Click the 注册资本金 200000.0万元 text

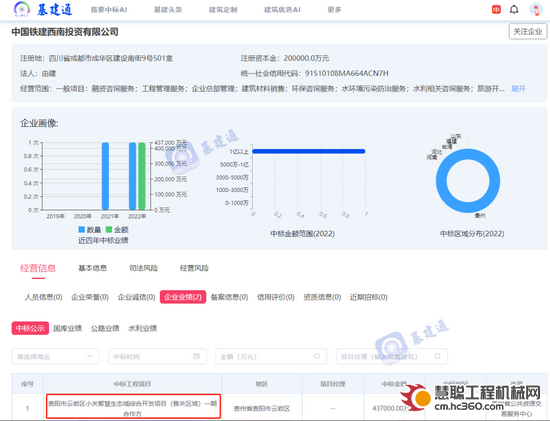285,58
